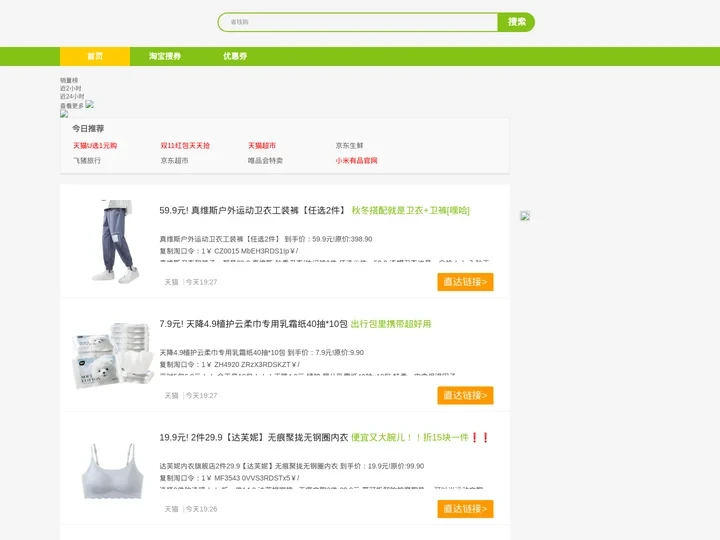Switch to the 淘宝搜券 tab

tap(165, 56)
